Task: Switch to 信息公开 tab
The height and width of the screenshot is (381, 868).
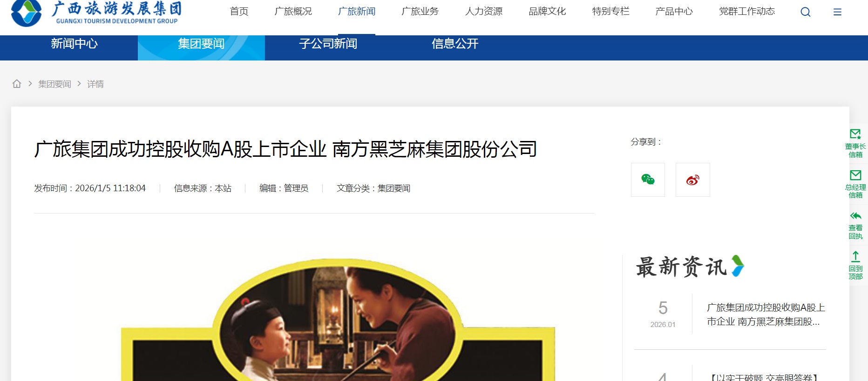Action: (455, 44)
